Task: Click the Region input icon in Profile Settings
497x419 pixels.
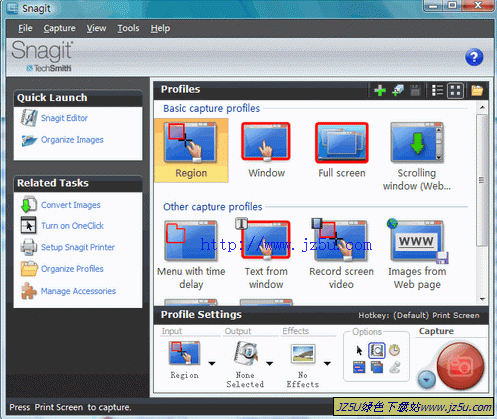Action: pos(184,353)
